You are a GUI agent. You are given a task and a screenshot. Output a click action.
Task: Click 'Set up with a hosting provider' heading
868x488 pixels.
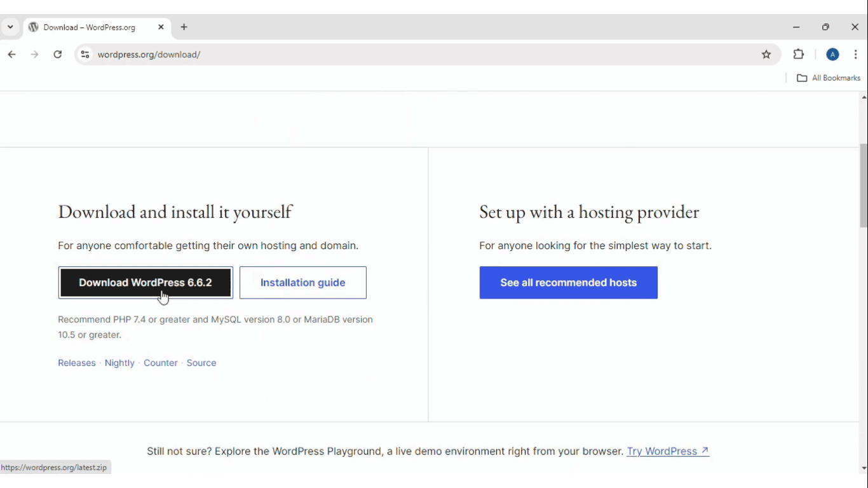(589, 212)
